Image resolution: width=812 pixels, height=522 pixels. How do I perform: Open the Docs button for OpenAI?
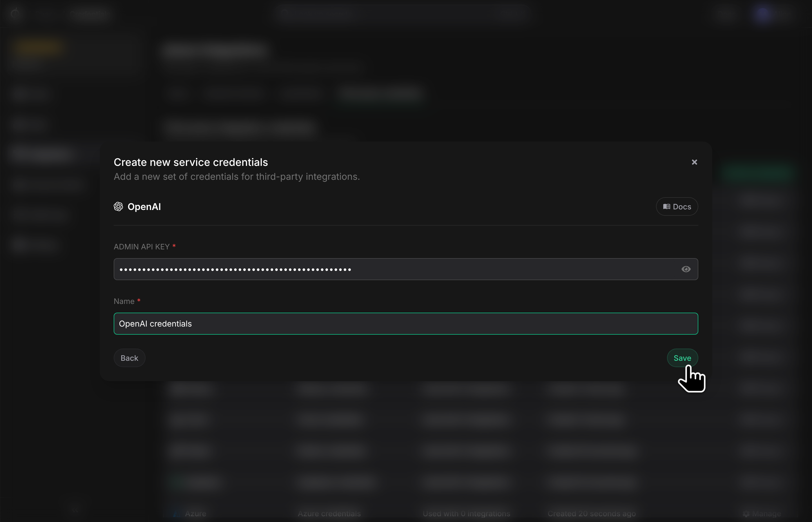[677, 206]
